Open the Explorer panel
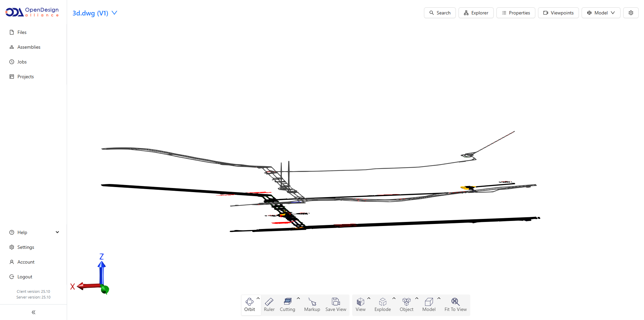 tap(476, 13)
